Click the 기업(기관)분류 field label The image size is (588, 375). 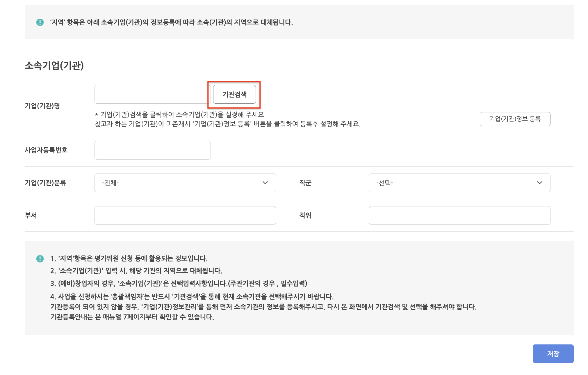point(45,183)
